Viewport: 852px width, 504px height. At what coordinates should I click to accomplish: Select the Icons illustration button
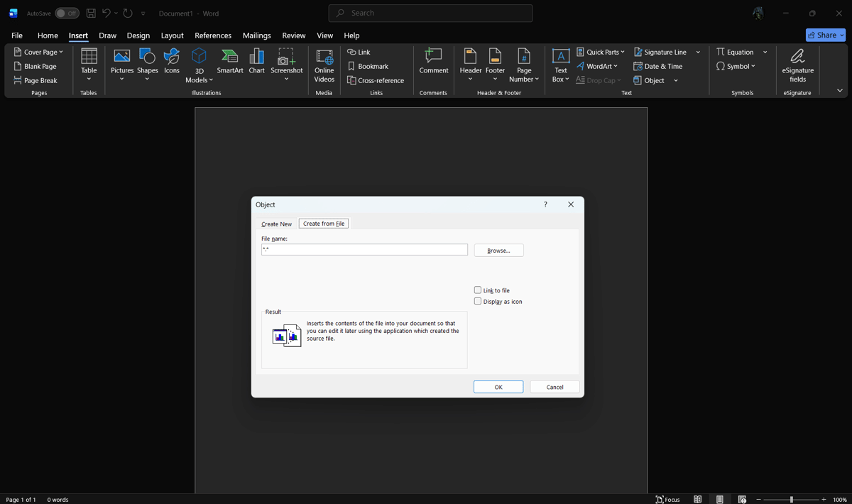(172, 61)
